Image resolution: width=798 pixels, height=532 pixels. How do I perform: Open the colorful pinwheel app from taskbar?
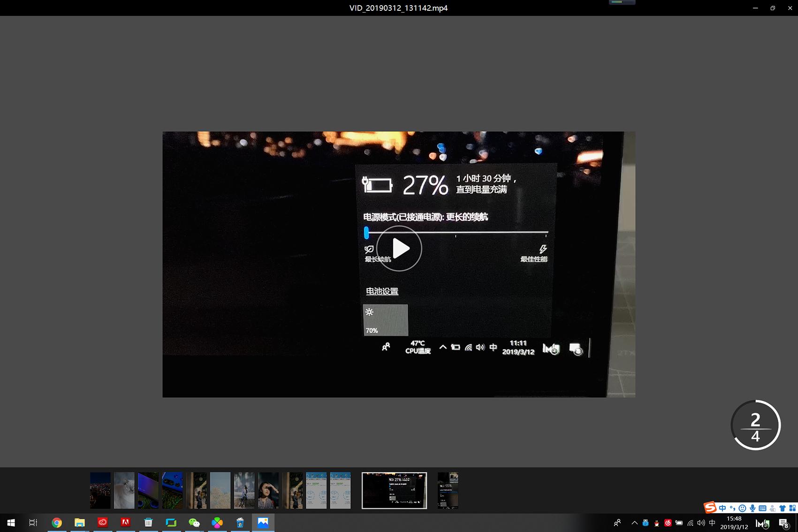[x=217, y=522]
